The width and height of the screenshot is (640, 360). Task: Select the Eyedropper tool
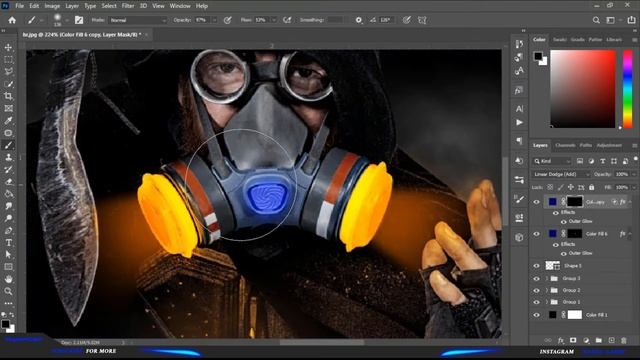click(x=8, y=121)
